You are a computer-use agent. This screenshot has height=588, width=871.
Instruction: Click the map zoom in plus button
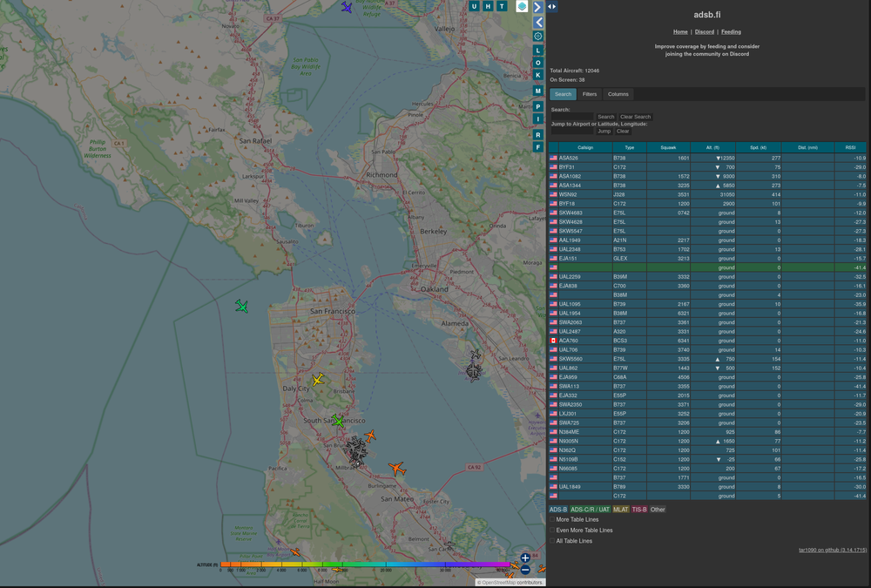(x=525, y=558)
